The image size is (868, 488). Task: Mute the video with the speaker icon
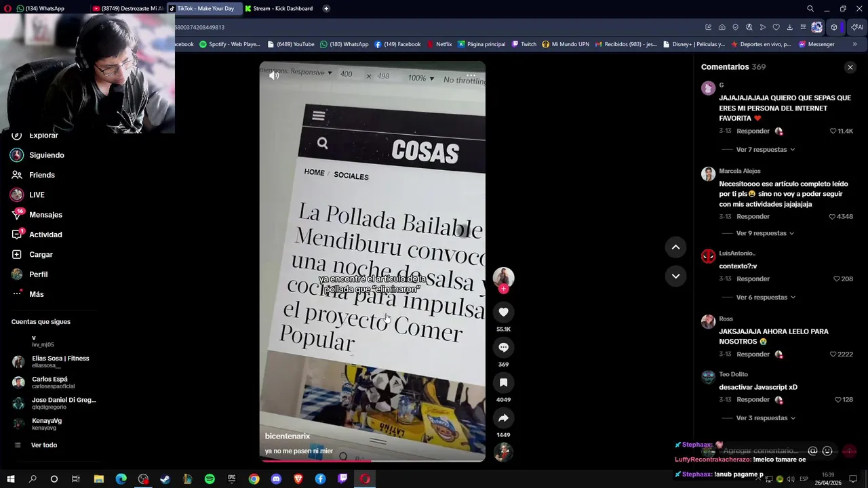(x=274, y=75)
